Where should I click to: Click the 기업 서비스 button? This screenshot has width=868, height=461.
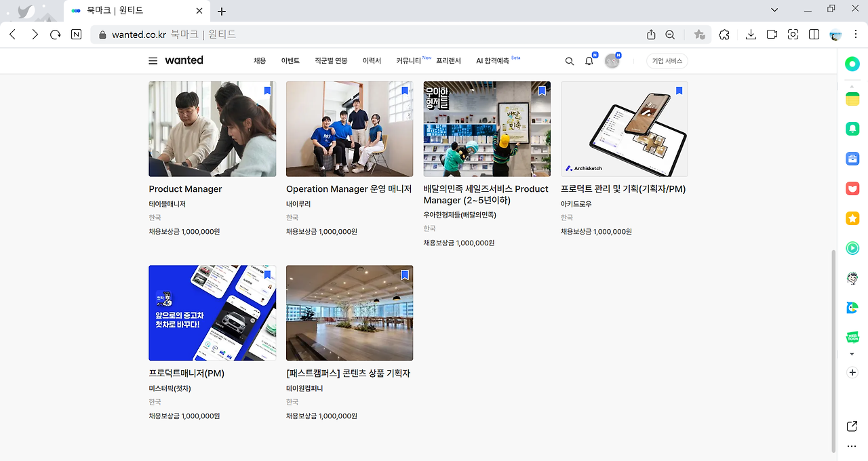pyautogui.click(x=667, y=60)
